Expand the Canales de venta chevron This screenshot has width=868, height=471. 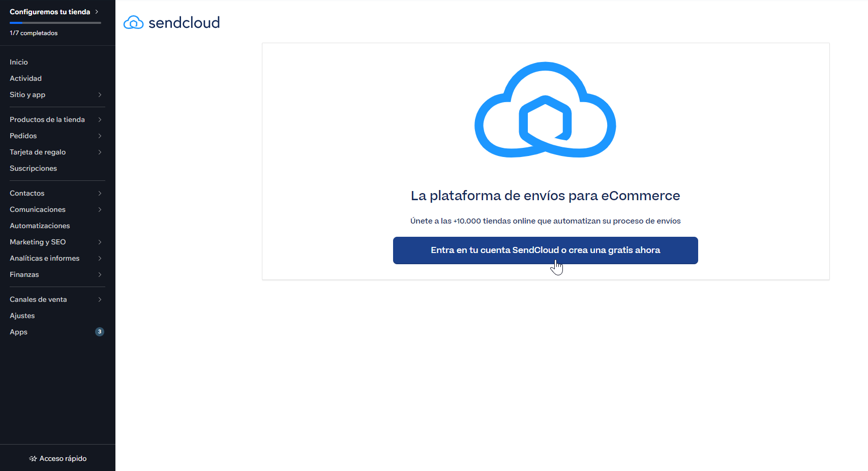tap(100, 300)
